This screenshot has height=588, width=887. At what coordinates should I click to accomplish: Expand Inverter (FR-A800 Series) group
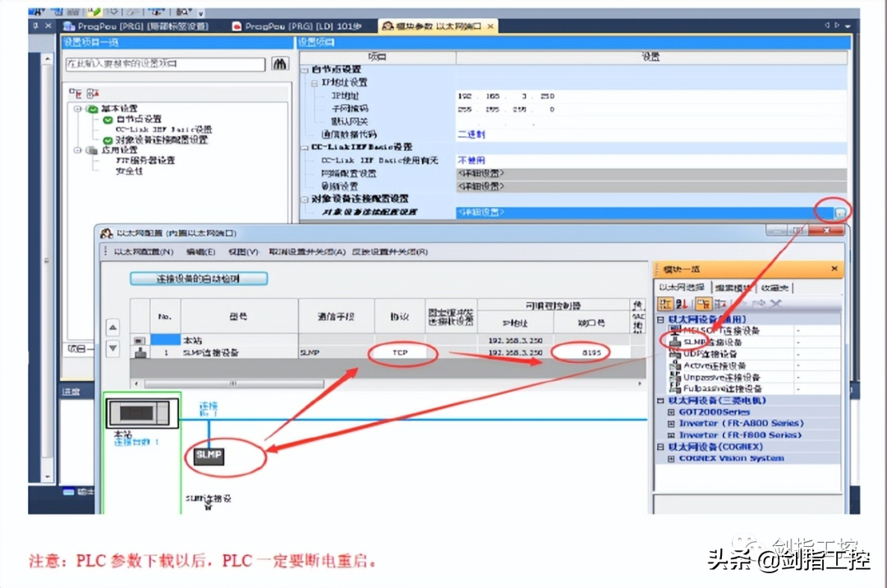671,424
